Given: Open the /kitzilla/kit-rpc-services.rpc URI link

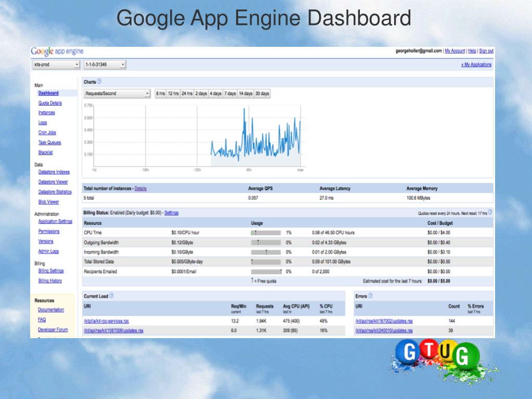Looking at the screenshot, I should tap(106, 321).
